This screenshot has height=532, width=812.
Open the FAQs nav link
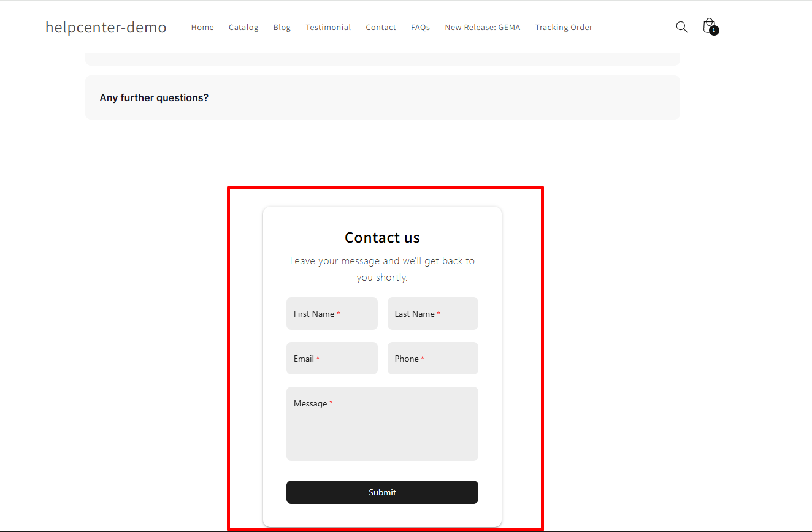[420, 28]
